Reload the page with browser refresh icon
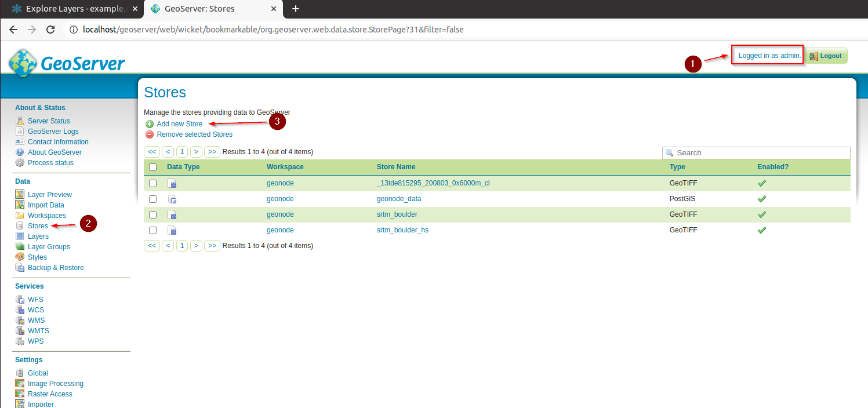The height and width of the screenshot is (408, 868). (x=50, y=30)
